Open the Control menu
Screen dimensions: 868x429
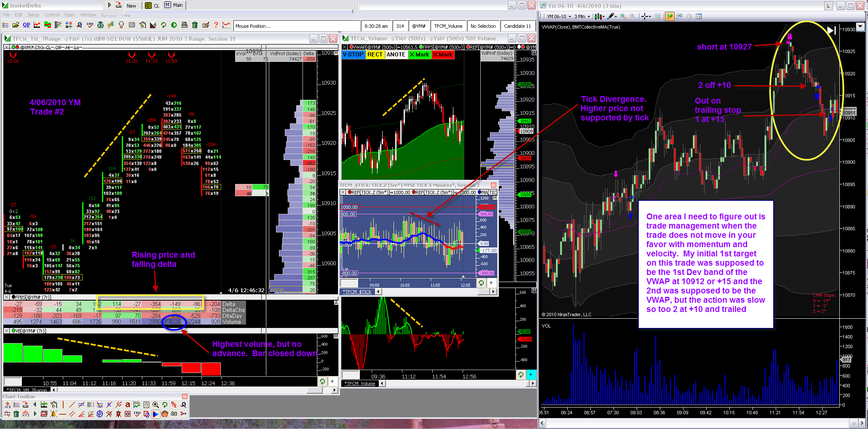(x=52, y=15)
